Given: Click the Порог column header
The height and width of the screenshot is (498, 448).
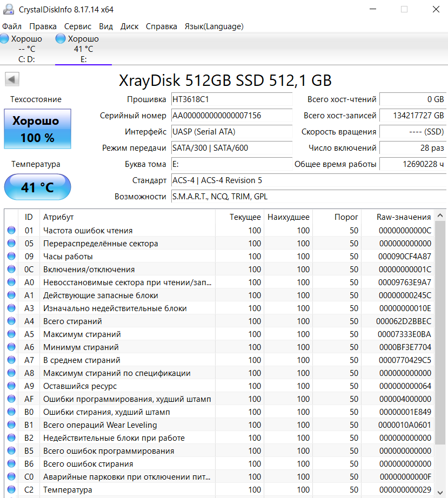Looking at the screenshot, I should 337,217.
